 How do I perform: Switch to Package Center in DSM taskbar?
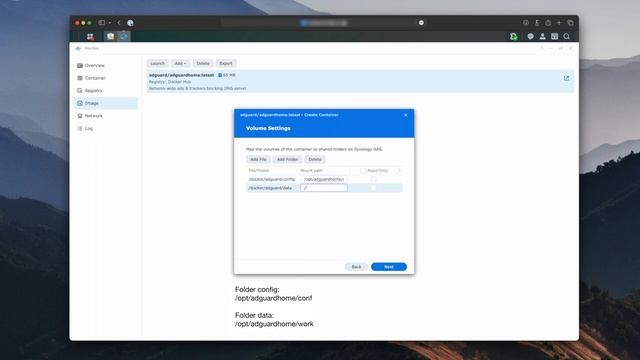tap(110, 36)
